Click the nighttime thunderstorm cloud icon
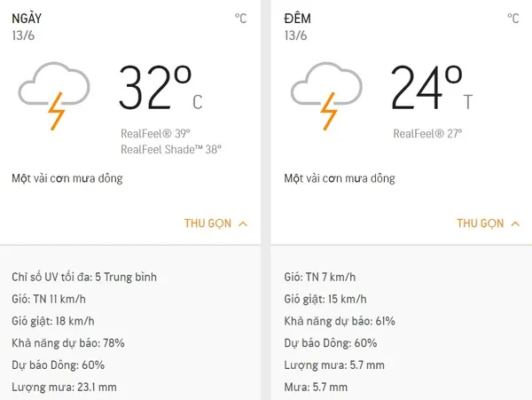Screen dimensions: 532x400 326,97
